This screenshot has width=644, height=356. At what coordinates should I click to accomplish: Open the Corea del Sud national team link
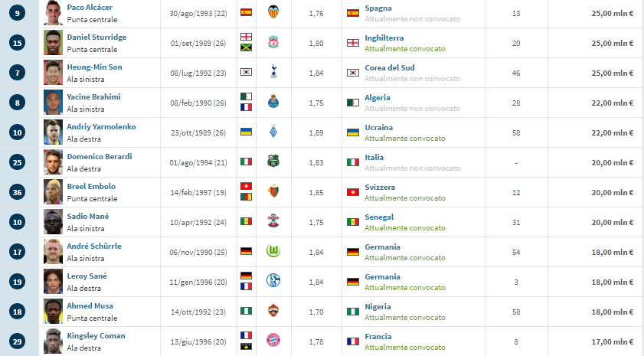390,67
